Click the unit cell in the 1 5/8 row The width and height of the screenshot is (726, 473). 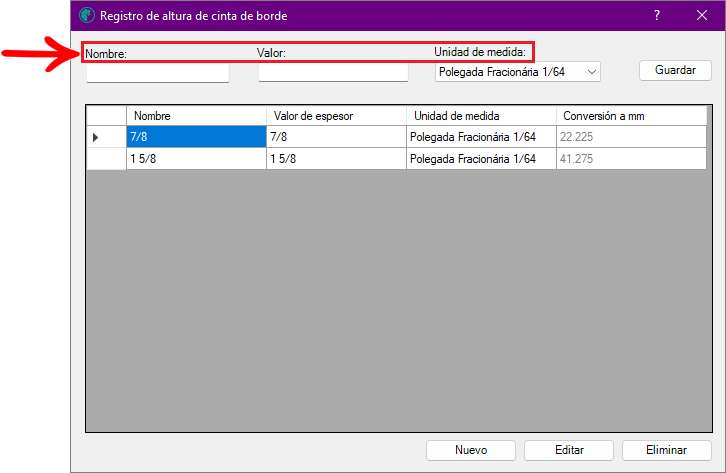pyautogui.click(x=481, y=159)
